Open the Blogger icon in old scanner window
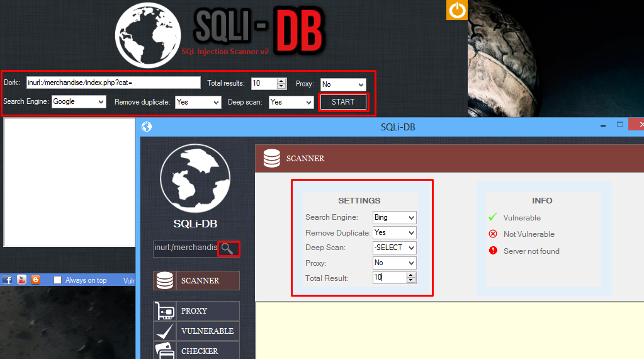Screen dimensions: 644x359 (x=36, y=280)
